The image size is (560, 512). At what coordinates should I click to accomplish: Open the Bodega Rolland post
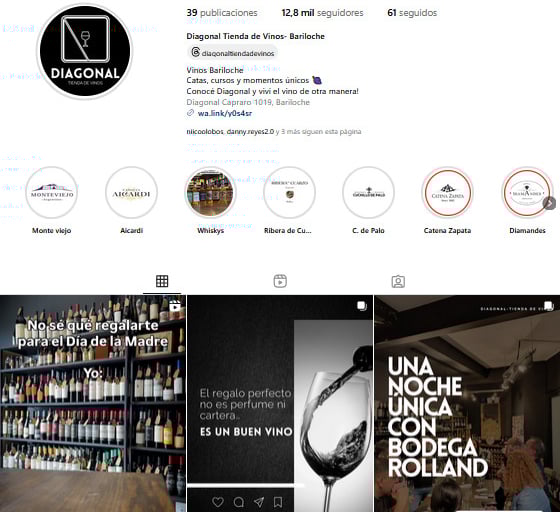467,403
